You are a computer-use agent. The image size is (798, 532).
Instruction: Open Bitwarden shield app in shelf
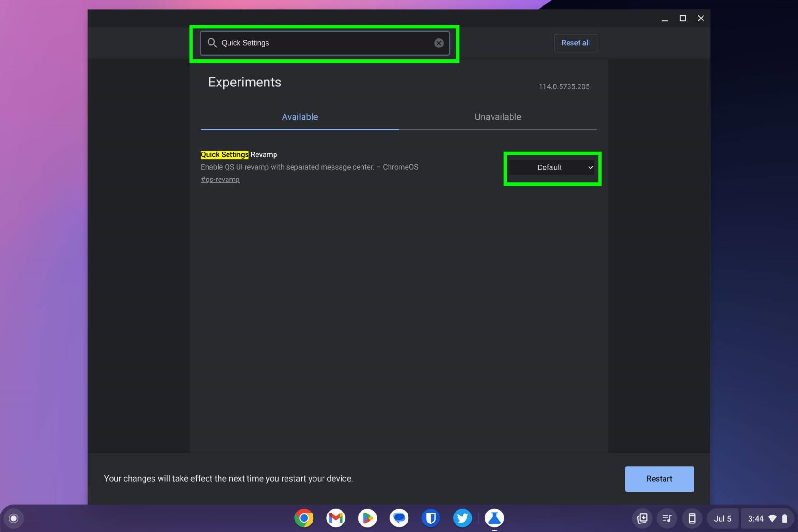431,518
